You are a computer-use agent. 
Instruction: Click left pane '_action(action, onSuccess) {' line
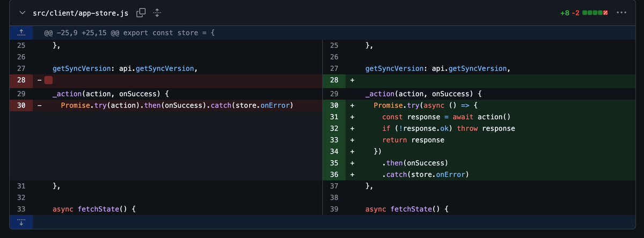click(110, 93)
